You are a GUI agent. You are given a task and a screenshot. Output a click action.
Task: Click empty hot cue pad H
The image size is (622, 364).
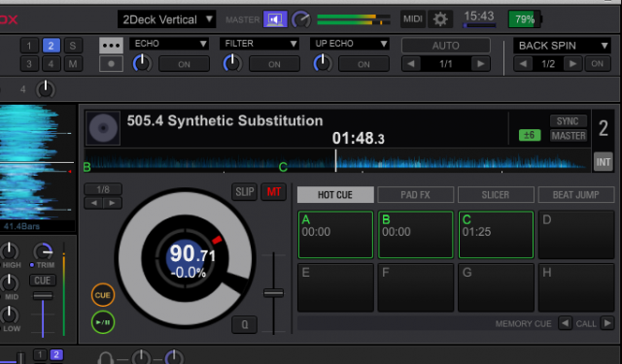[x=576, y=287]
